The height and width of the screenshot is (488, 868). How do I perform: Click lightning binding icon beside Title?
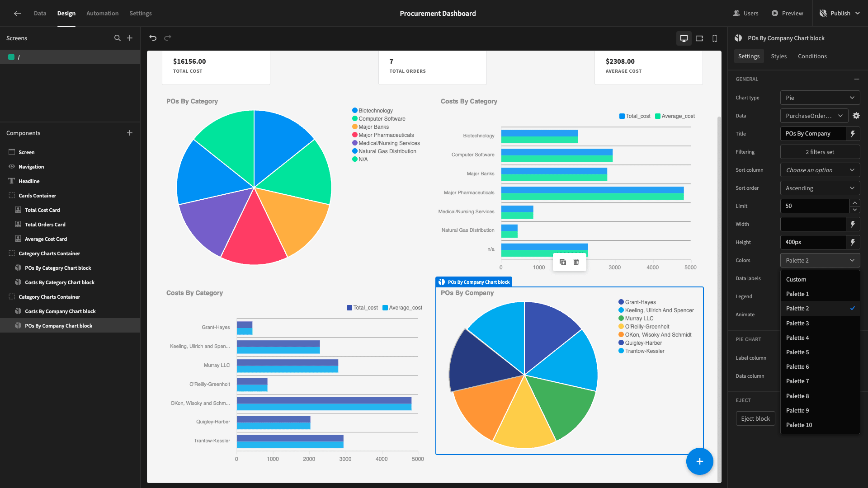(853, 134)
